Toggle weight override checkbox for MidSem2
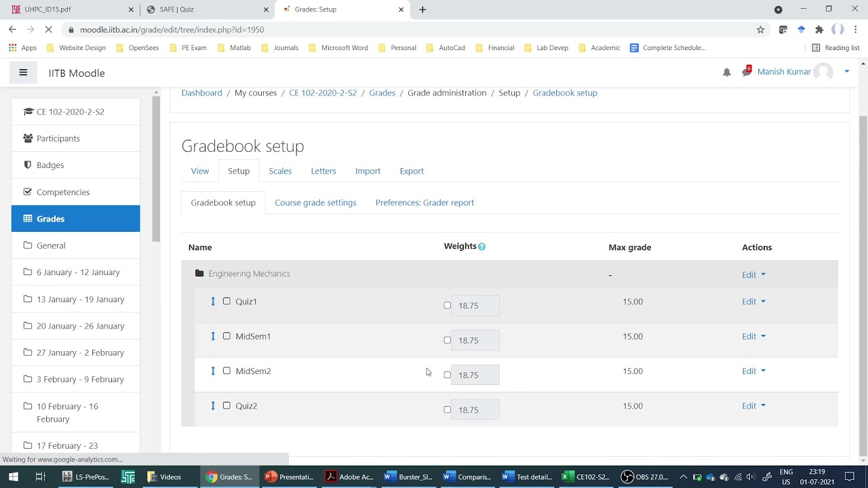This screenshot has height=488, width=868. [x=447, y=375]
